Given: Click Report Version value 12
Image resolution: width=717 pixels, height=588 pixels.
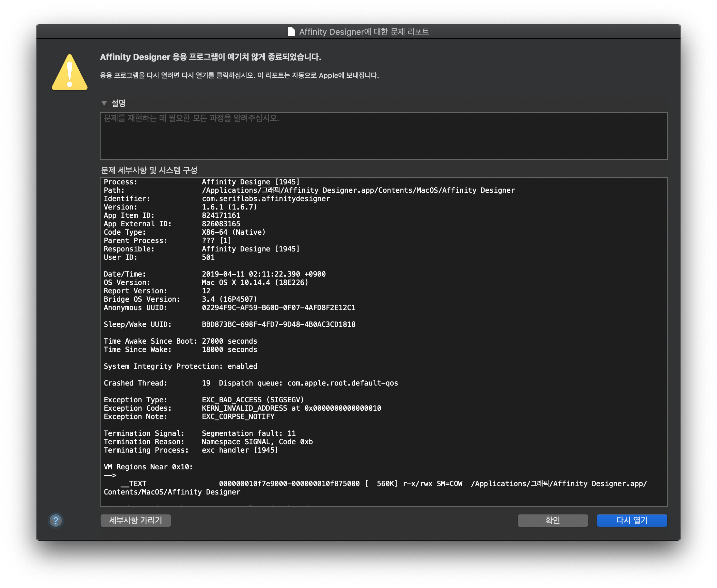Looking at the screenshot, I should pyautogui.click(x=206, y=291).
